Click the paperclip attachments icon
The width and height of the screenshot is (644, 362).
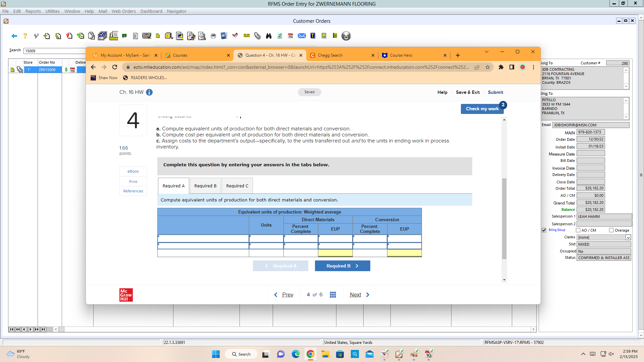tap(258, 36)
